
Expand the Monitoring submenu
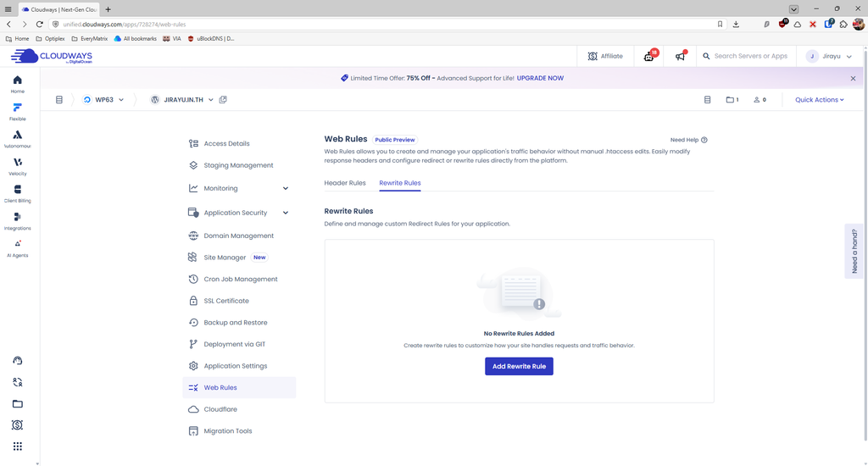[x=286, y=189]
